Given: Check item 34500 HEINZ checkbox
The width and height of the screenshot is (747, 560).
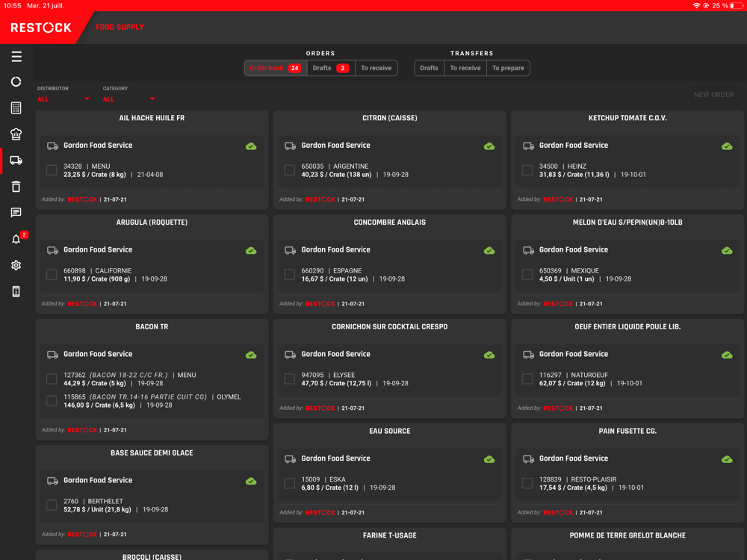Looking at the screenshot, I should 527,170.
